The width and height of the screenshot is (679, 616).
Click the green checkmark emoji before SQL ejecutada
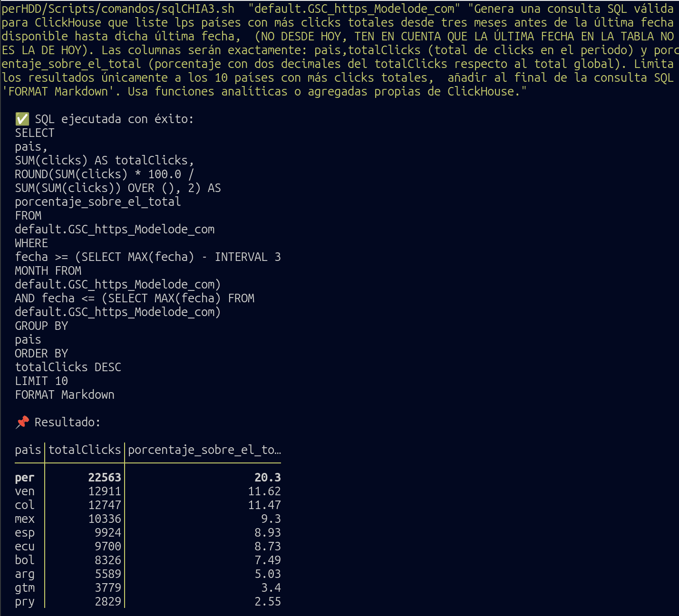(22, 119)
